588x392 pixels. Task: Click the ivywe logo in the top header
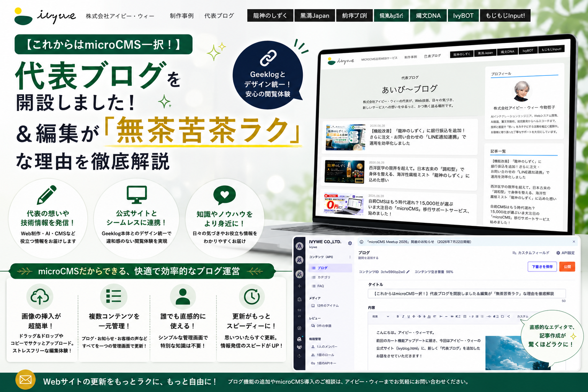click(x=45, y=16)
